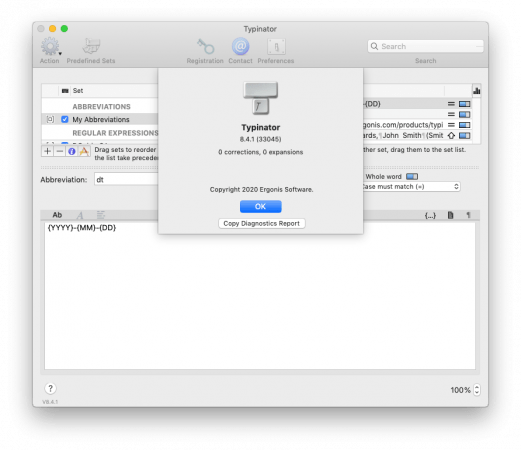
Task: Click the version text 8.4.1 (33045)
Action: (260, 139)
